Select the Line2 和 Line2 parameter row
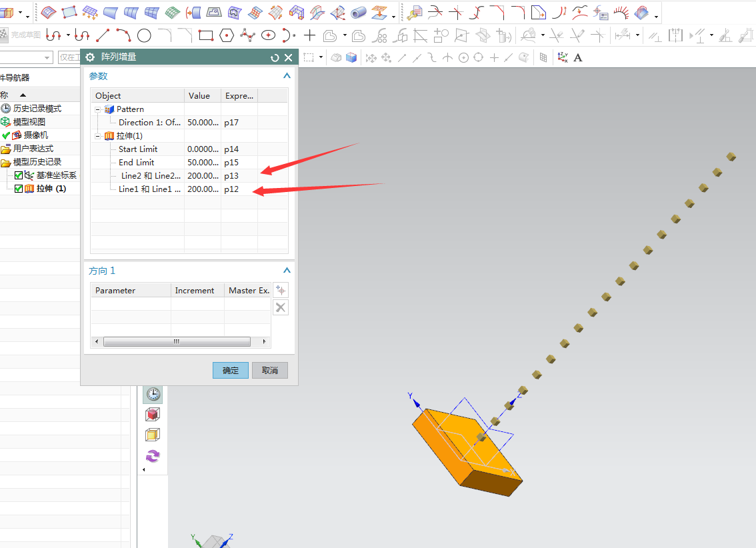756x548 pixels. [151, 176]
